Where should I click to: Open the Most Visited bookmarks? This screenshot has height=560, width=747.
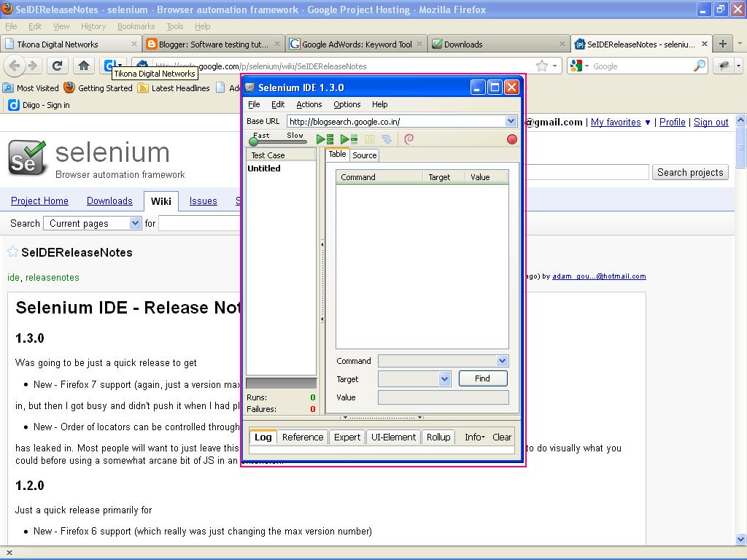31,88
